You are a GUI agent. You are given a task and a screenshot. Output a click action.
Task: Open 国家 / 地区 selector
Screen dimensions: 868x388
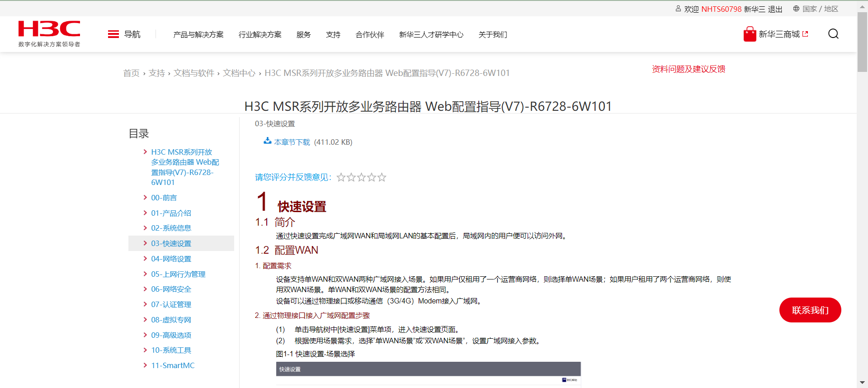[821, 9]
